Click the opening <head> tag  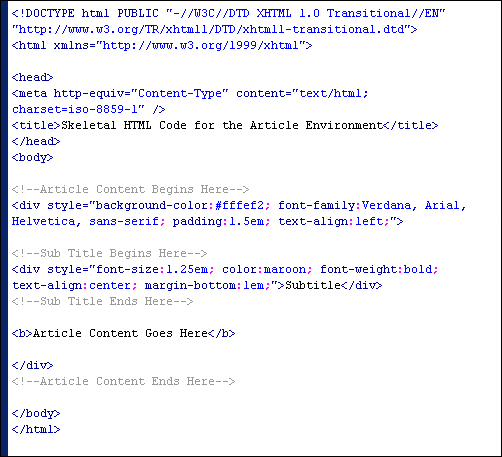32,77
